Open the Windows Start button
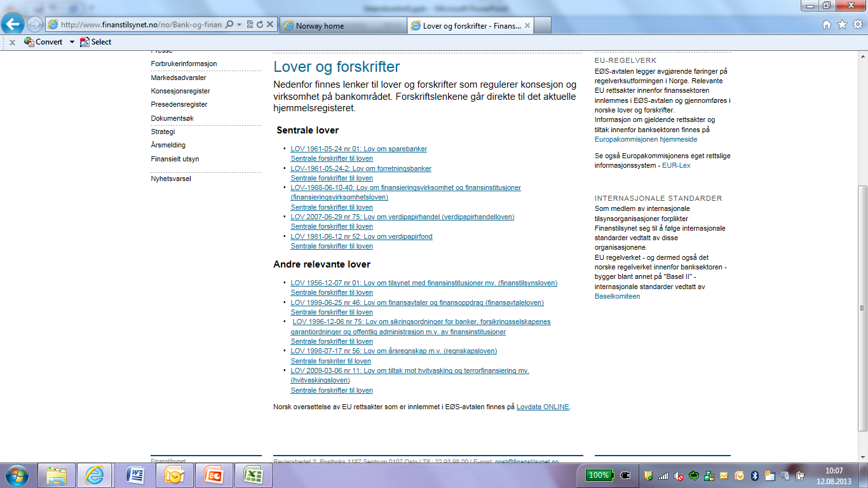 click(x=17, y=475)
